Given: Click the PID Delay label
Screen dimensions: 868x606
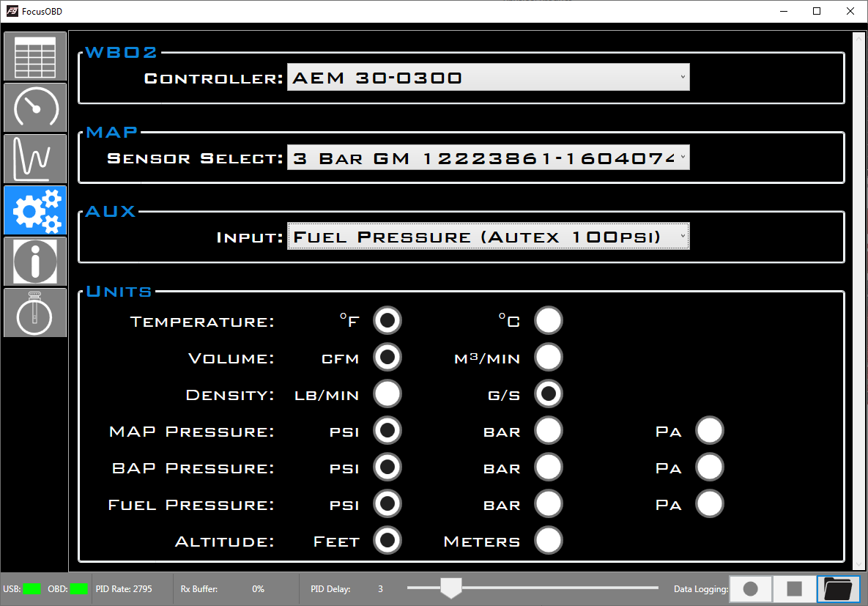Looking at the screenshot, I should pyautogui.click(x=330, y=589).
